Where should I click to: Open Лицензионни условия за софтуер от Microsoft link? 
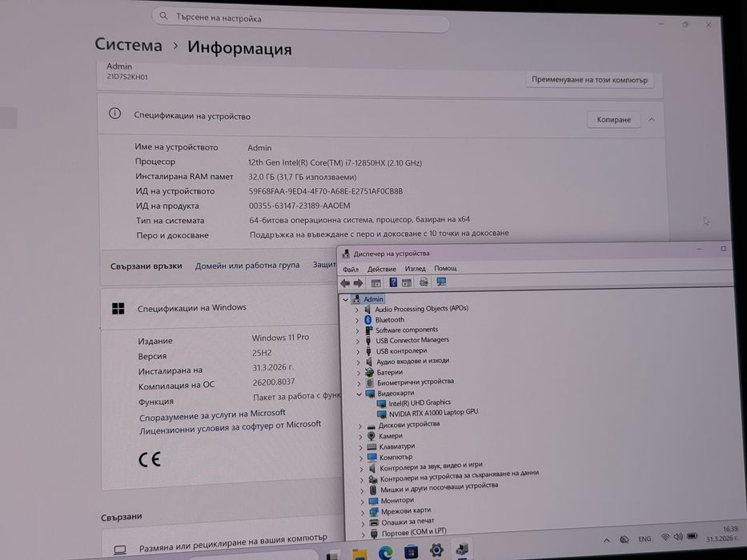pos(230,427)
